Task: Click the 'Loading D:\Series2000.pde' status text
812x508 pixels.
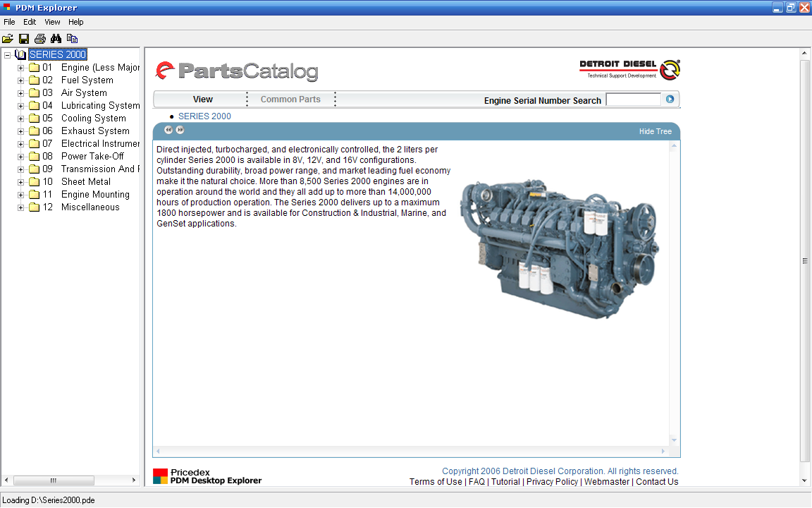Action: 49,500
